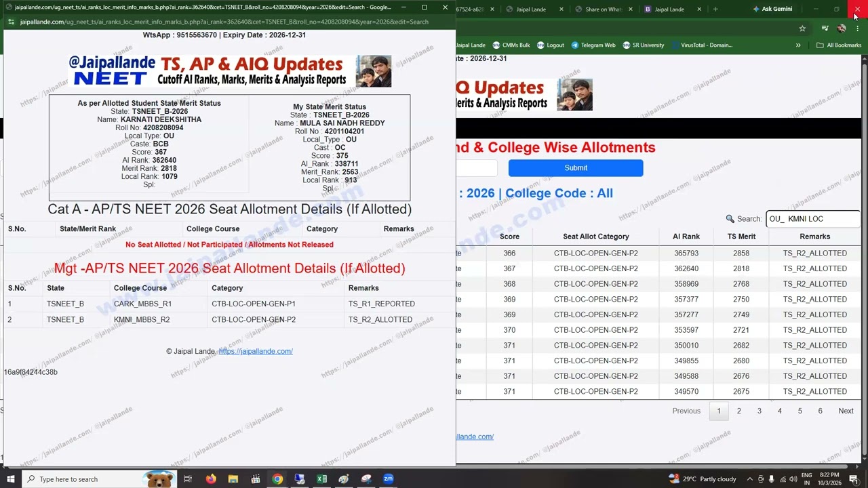Open network status icon in tray
868x488 pixels.
click(783, 479)
